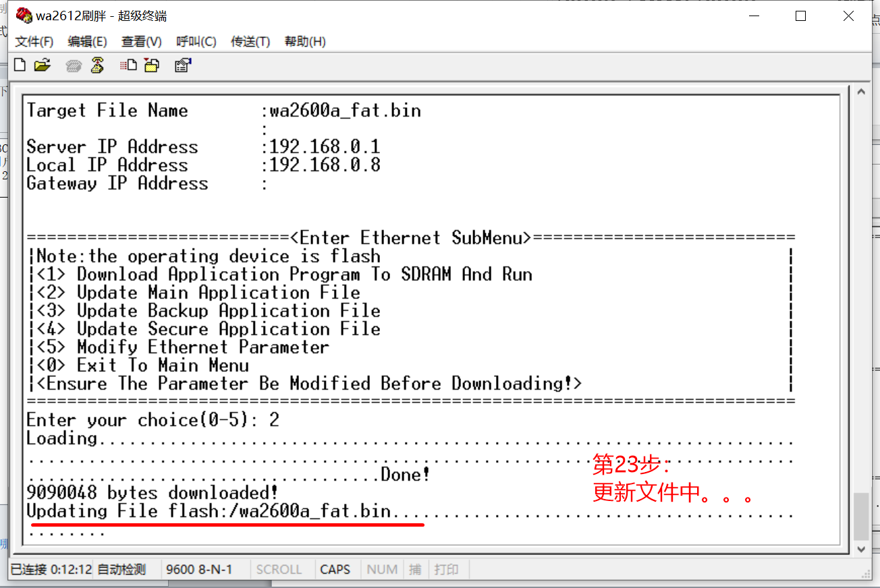Click the HyperTerminal app icon in title bar
Viewport: 880px width, 588px height.
point(24,15)
